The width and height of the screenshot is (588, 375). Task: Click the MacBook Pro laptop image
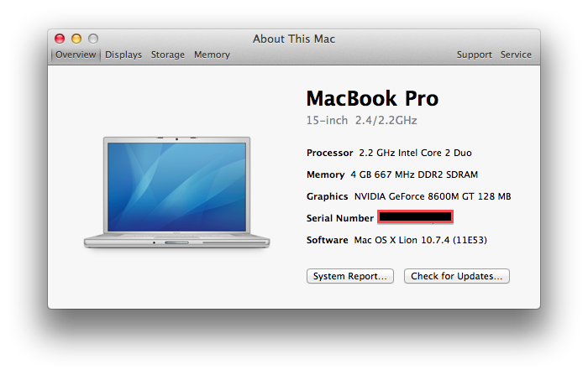click(176, 193)
